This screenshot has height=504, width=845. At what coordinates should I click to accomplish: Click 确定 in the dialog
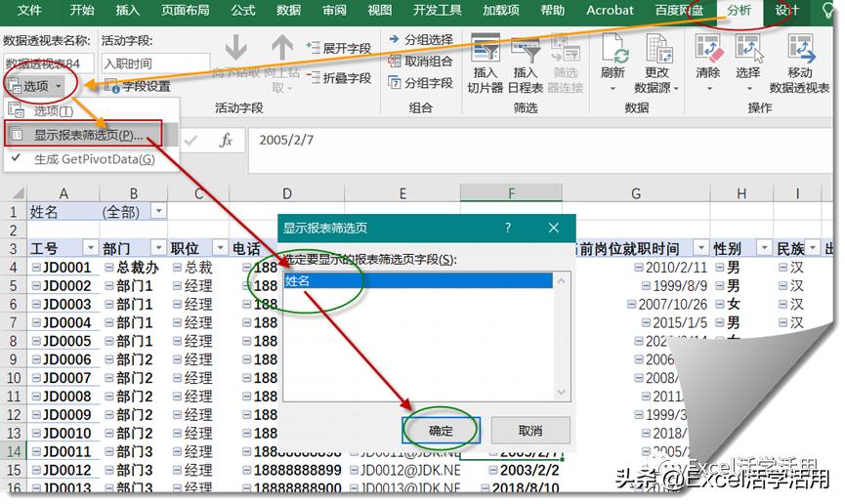click(x=441, y=430)
